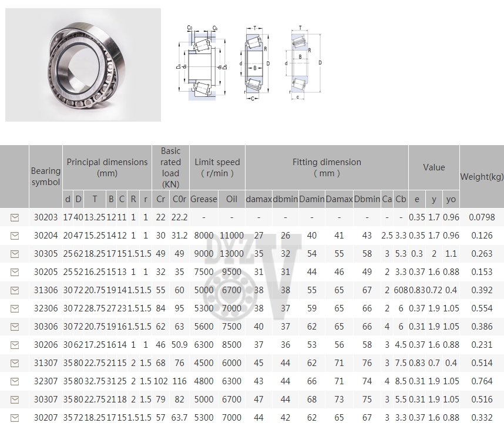Screen dimensions: 504x433
Task: Select the envelope icon for bearing 31306
Action: click(15, 290)
